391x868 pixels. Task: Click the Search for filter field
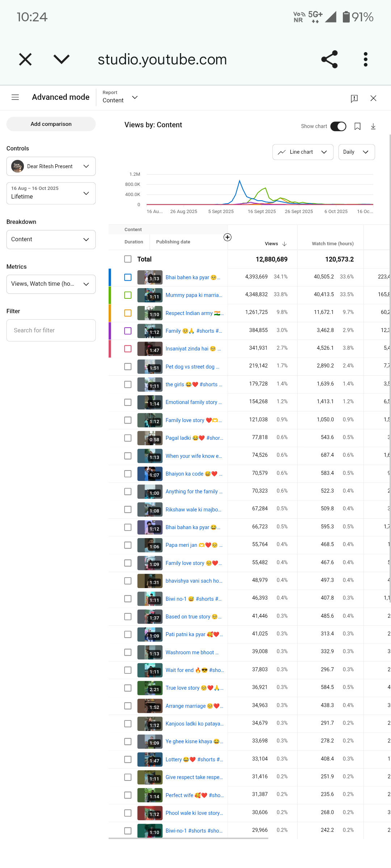pyautogui.click(x=51, y=330)
